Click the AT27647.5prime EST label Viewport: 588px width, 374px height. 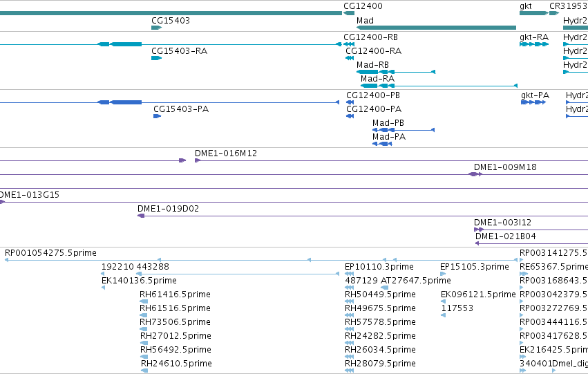[x=416, y=281]
